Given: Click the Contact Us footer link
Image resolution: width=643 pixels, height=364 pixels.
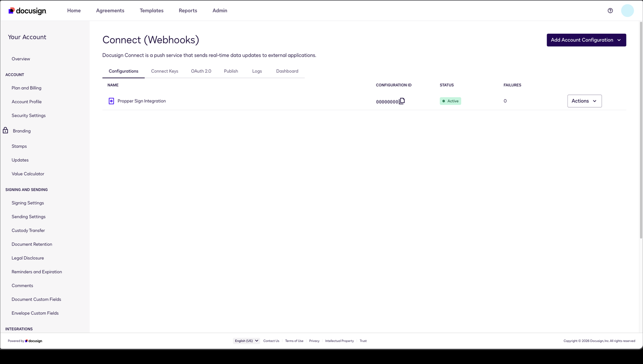Looking at the screenshot, I should click(x=271, y=341).
